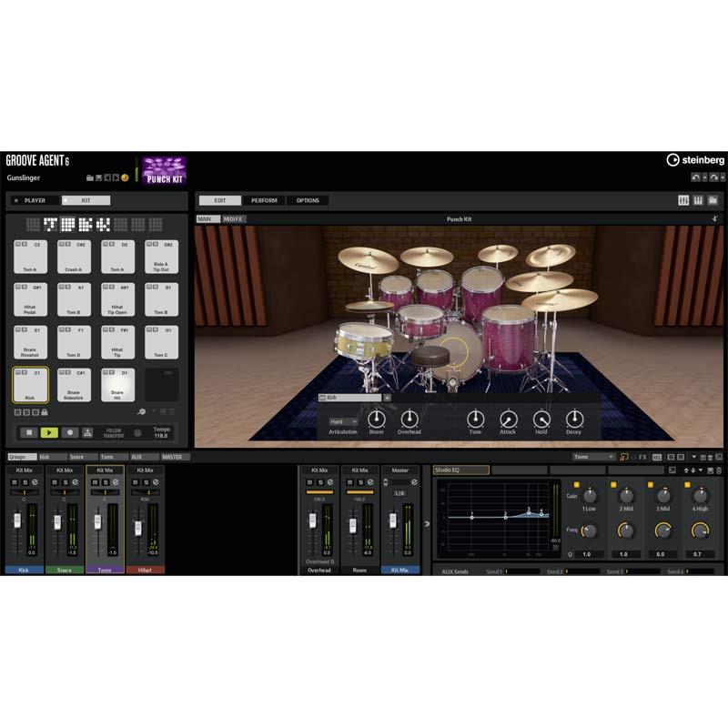The height and width of the screenshot is (728, 728).
Task: Click the metronome icon beside Record
Action: [x=87, y=433]
